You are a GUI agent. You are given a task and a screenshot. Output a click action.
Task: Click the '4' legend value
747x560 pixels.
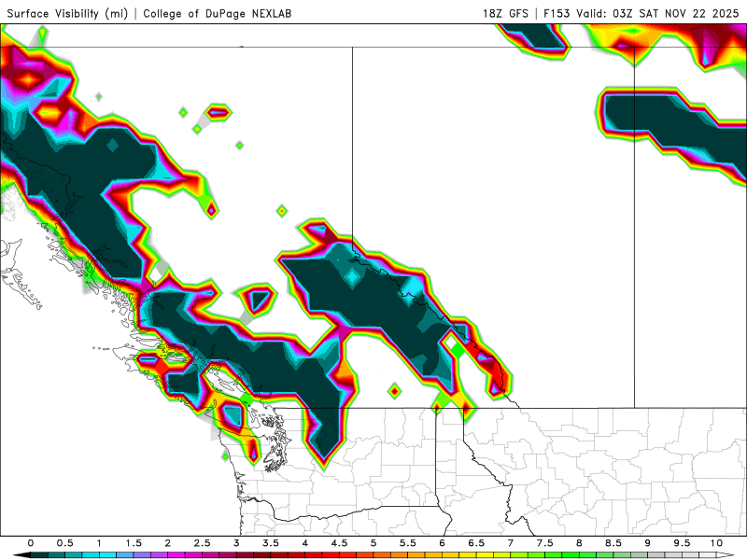(305, 543)
